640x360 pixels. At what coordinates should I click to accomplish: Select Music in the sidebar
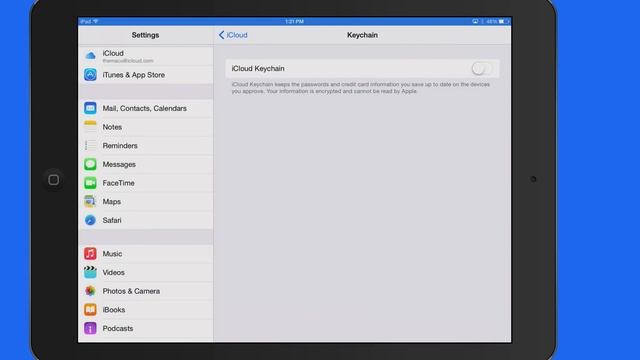(145, 253)
